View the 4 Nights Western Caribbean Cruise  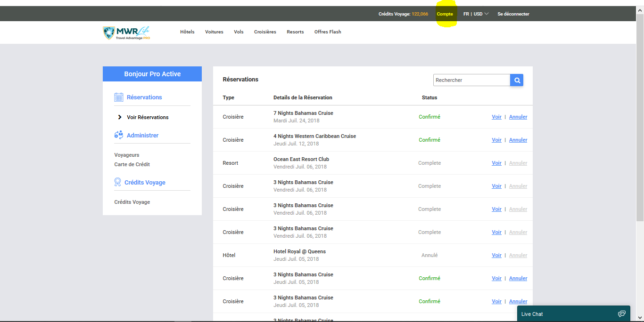pyautogui.click(x=496, y=140)
